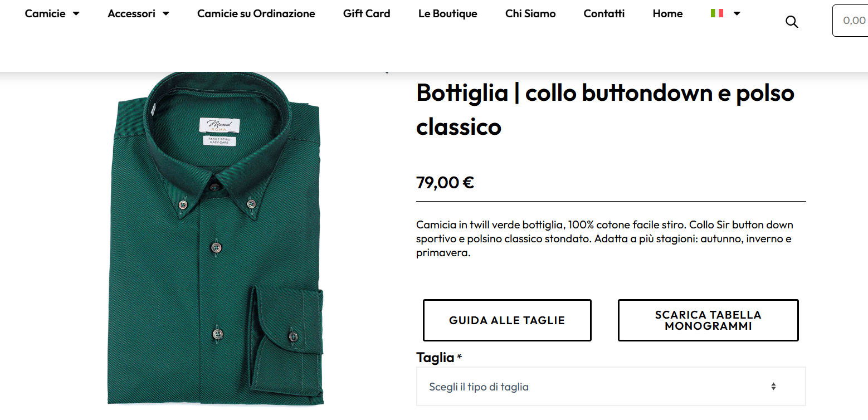This screenshot has width=868, height=420.
Task: Go to Camicie su Ordinazione page
Action: click(256, 14)
